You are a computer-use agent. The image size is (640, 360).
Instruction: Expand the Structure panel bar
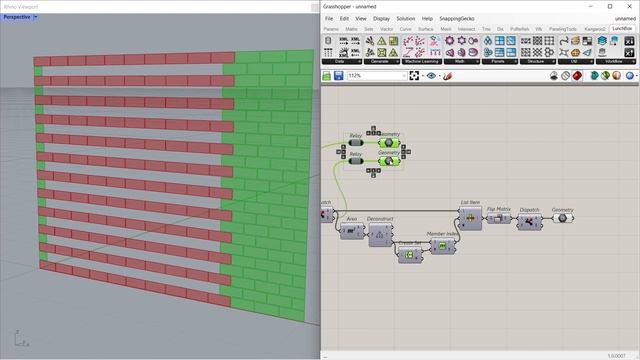[x=538, y=62]
